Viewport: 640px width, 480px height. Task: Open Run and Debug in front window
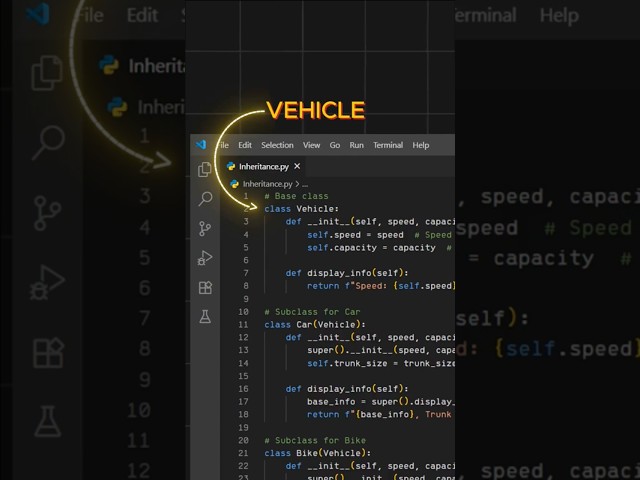pyautogui.click(x=205, y=258)
